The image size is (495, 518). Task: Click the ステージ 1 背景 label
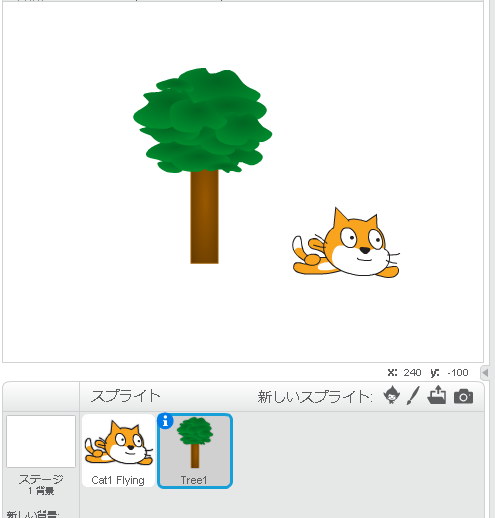(41, 484)
